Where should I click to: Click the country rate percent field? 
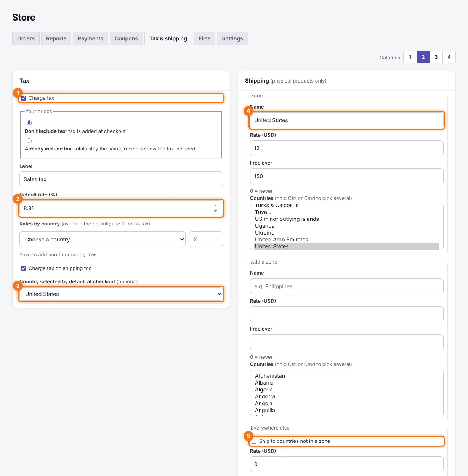coord(206,239)
